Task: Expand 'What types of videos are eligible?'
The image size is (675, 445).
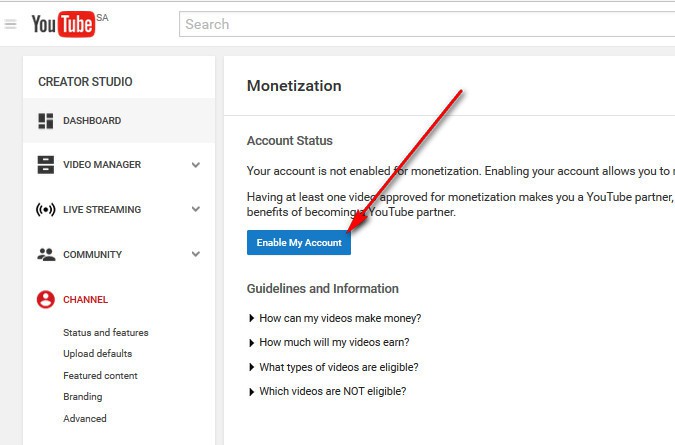Action: pos(251,367)
